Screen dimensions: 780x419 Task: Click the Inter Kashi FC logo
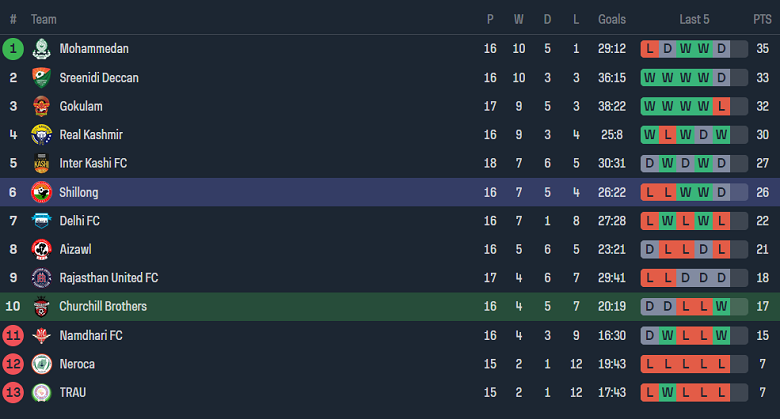pos(41,163)
